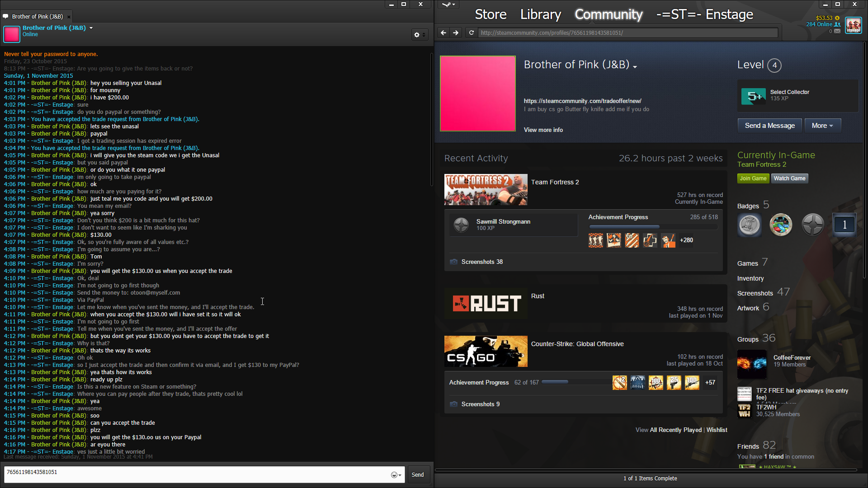The width and height of the screenshot is (868, 488).
Task: Open the chat settings gear
Action: (417, 35)
